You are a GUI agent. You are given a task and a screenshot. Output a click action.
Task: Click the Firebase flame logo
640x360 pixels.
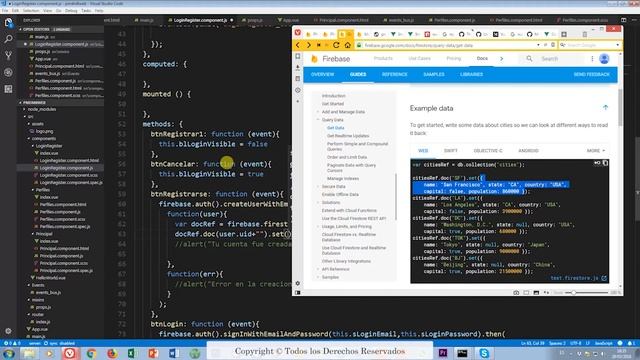click(x=314, y=59)
